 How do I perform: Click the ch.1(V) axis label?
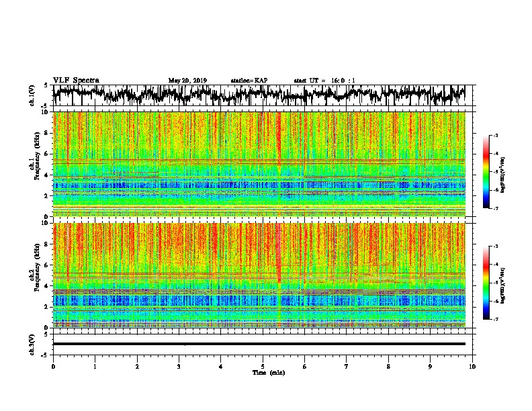tap(32, 95)
